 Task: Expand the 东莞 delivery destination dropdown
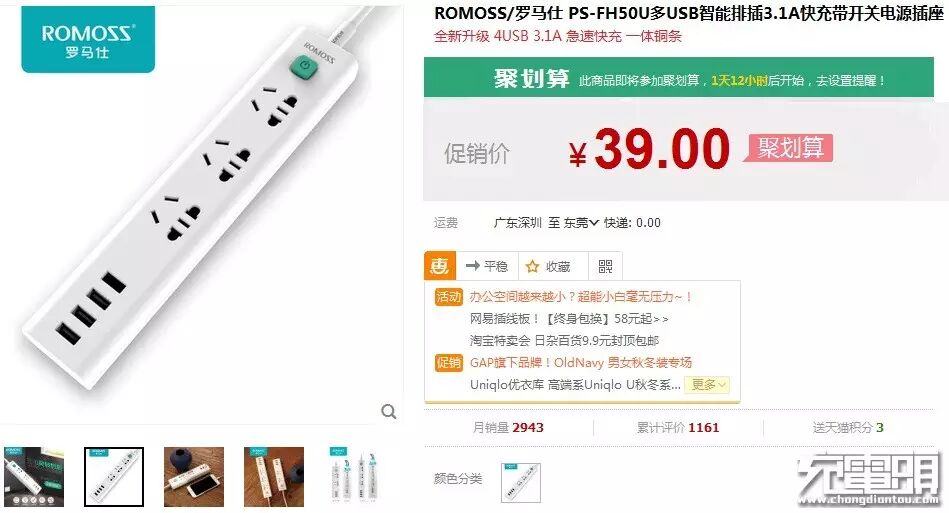pos(581,223)
